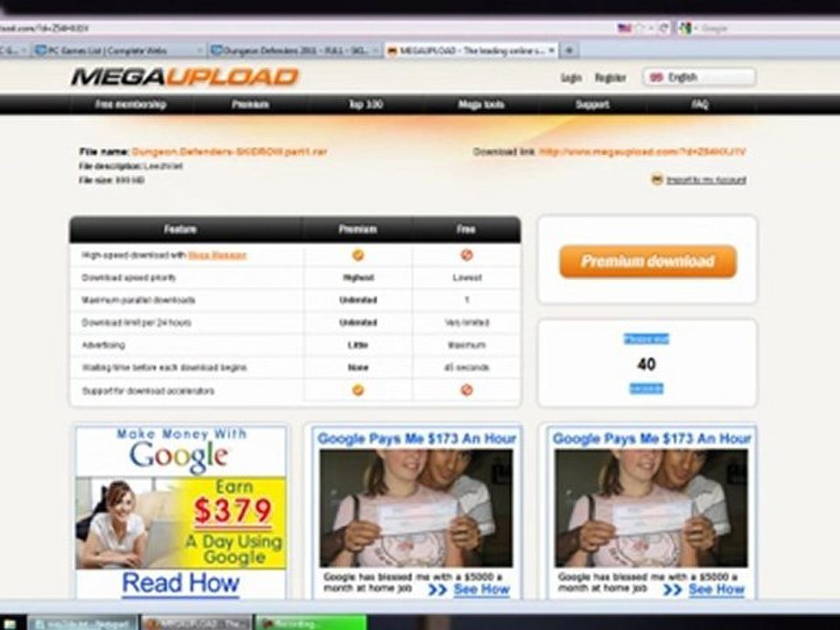This screenshot has height=630, width=840.
Task: Click the megaupload.com download link URL
Action: [642, 151]
